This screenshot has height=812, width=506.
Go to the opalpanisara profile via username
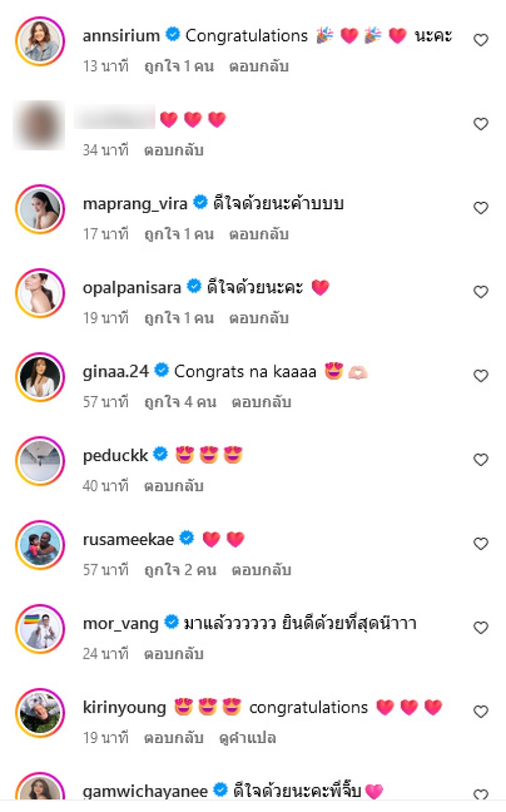[x=132, y=288]
